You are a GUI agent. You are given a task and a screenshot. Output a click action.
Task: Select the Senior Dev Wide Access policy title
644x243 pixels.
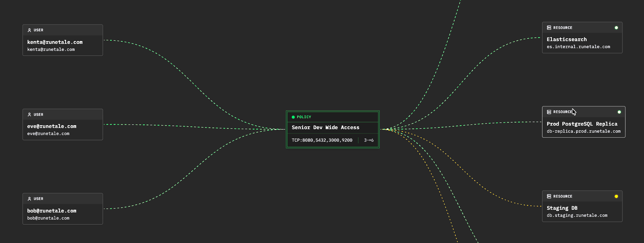click(325, 128)
